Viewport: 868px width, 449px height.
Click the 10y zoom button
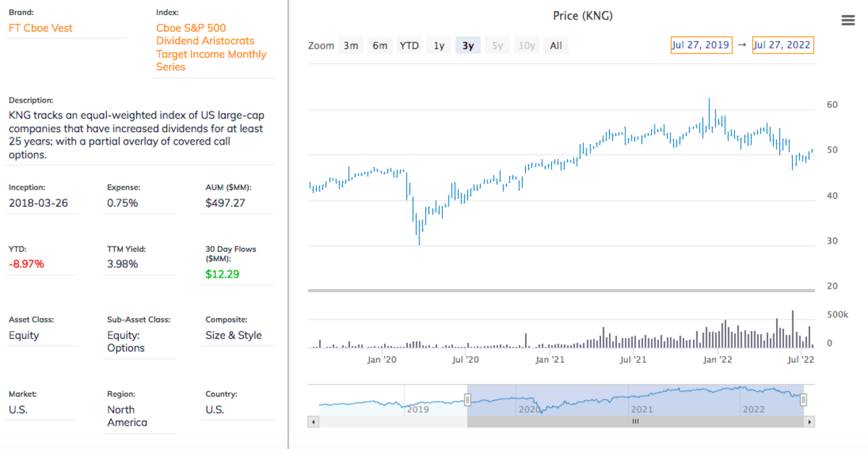[x=527, y=46]
